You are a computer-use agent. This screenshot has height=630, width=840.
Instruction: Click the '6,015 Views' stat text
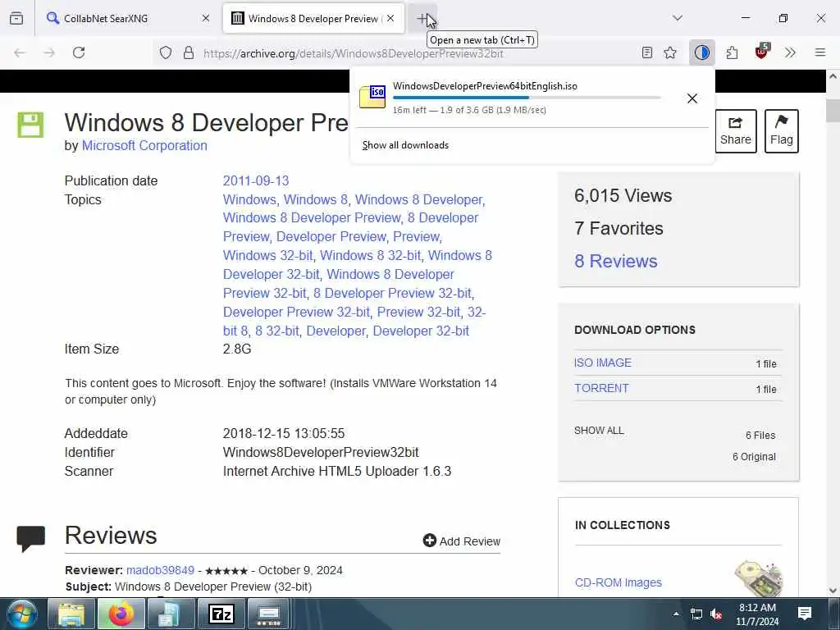[x=623, y=195]
